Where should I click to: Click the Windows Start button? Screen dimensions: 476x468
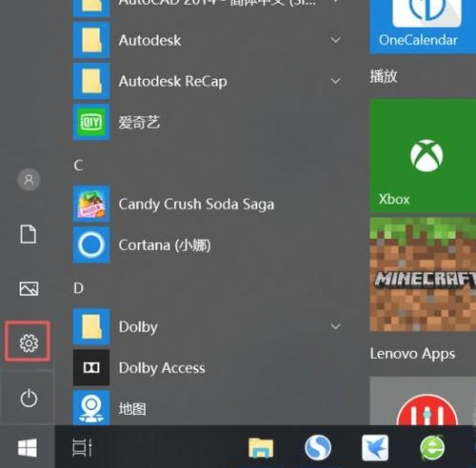[x=28, y=447]
